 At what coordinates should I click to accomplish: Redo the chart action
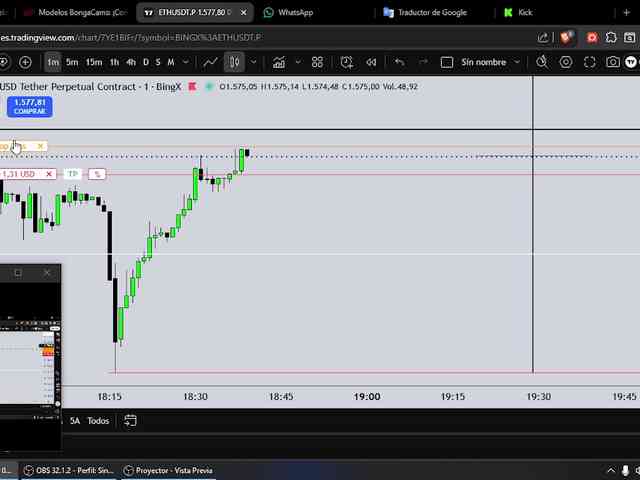point(424,62)
